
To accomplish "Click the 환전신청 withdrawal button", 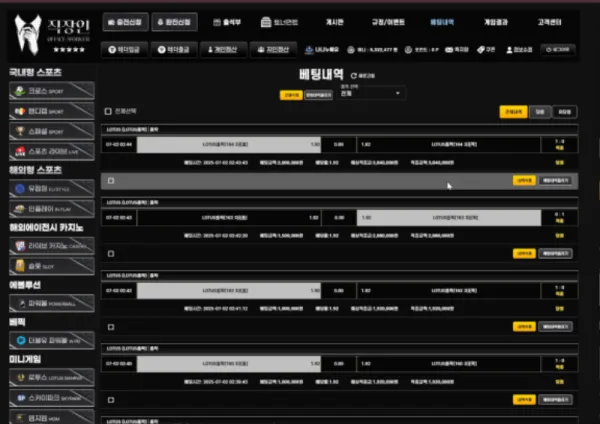I will 174,22.
